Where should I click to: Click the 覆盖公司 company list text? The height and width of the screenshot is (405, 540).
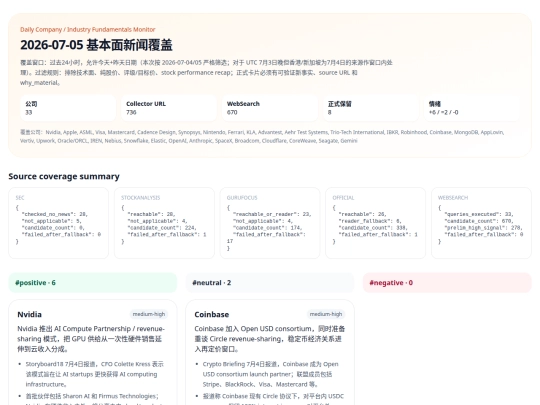[262, 136]
